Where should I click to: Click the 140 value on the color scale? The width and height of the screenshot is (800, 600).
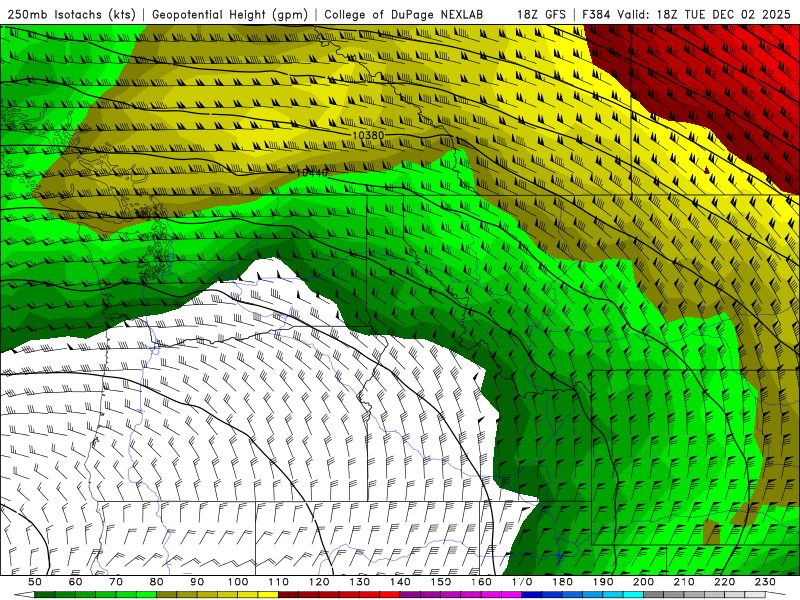point(401,582)
